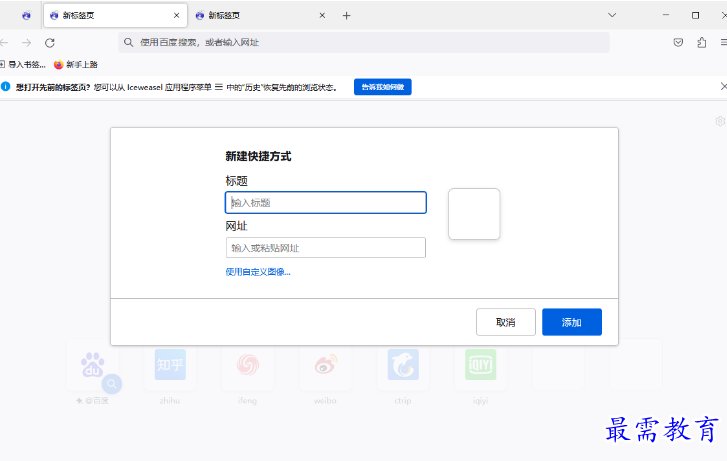The height and width of the screenshot is (461, 727).
Task: Click the 使用自定义图像 link
Action: point(258,272)
